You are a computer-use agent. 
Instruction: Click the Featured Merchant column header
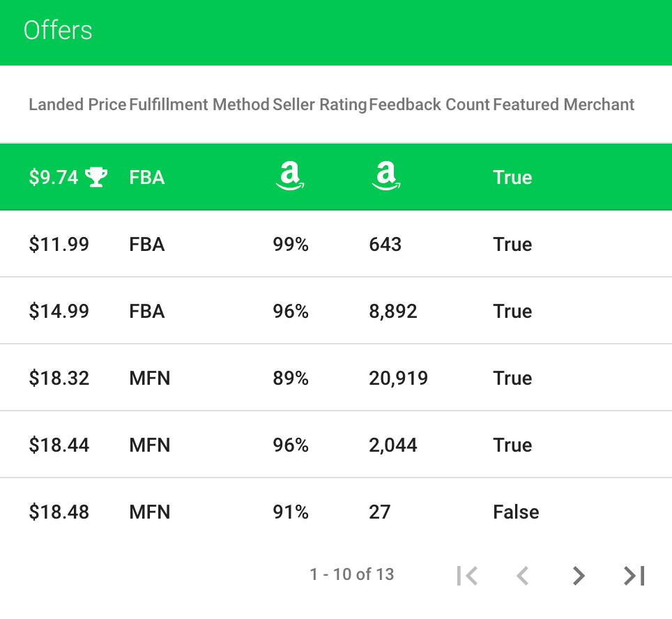tap(563, 105)
